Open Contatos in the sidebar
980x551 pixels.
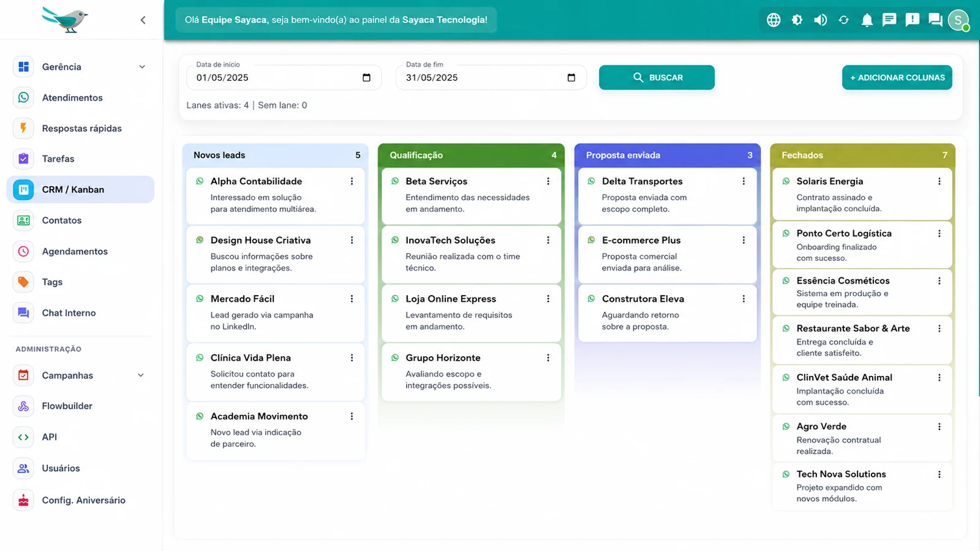(x=80, y=220)
